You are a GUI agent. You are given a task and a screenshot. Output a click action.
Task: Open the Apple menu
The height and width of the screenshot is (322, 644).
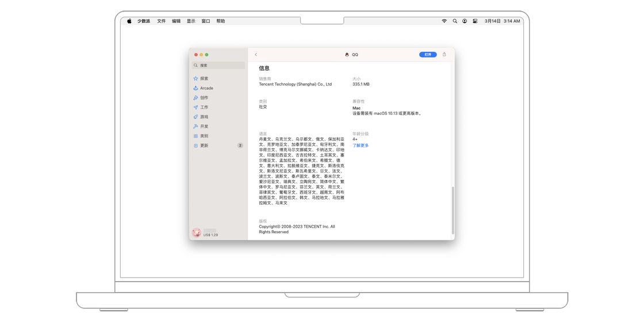pos(129,21)
